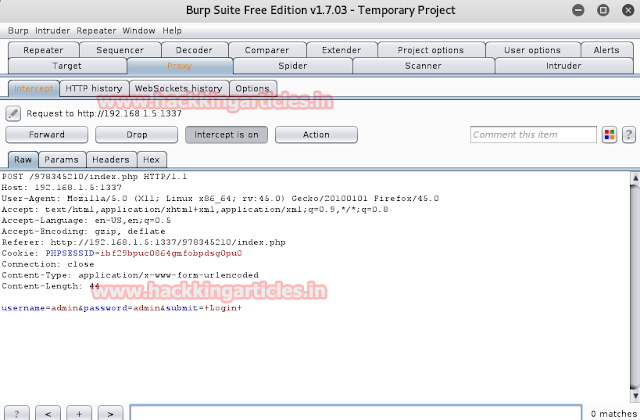Switch to the Decoder tab
Screen dimensions: 640x420
pyautogui.click(x=194, y=50)
